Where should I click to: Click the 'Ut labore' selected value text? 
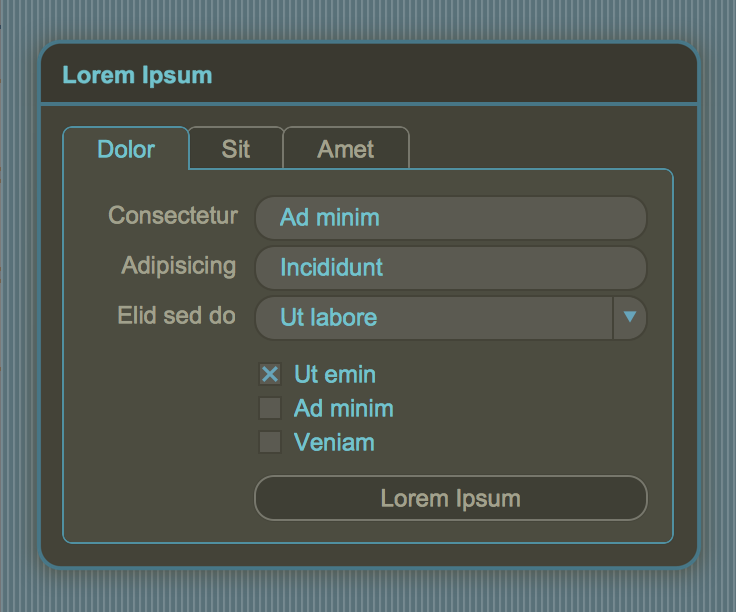point(329,317)
